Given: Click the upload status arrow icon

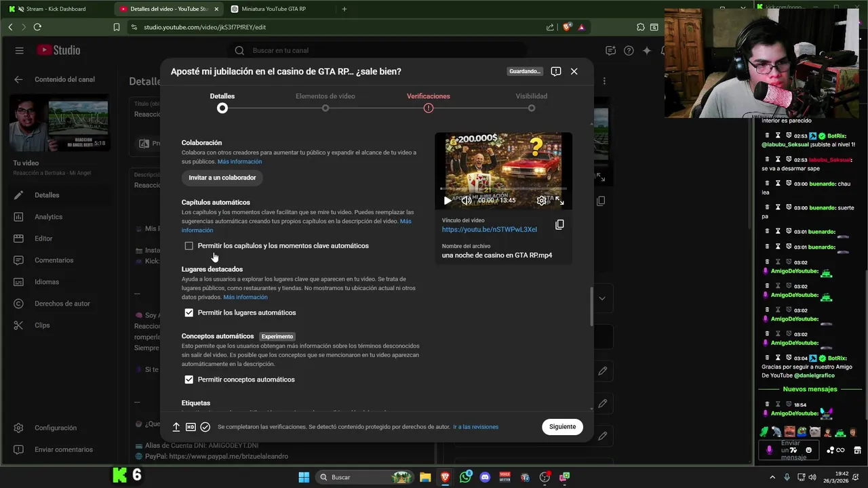Looking at the screenshot, I should 176,427.
